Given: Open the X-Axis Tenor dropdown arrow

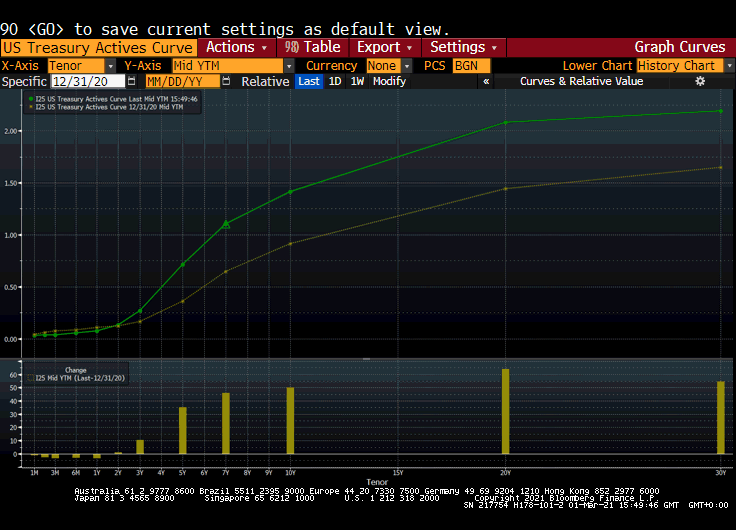Looking at the screenshot, I should coord(110,66).
